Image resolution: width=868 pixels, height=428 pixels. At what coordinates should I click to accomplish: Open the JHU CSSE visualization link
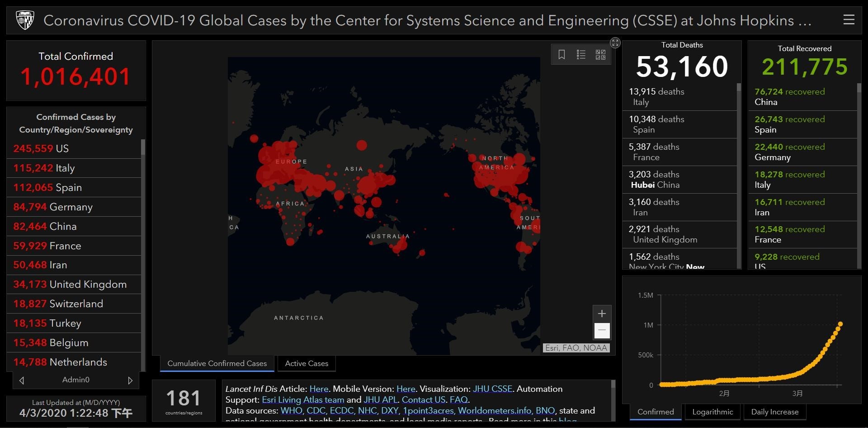click(492, 389)
